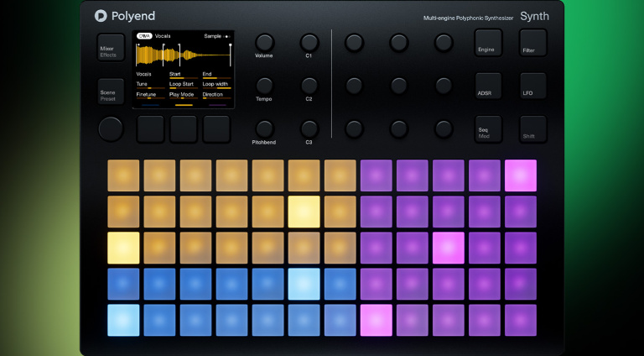Click the CWA badge on the screen

tap(144, 36)
